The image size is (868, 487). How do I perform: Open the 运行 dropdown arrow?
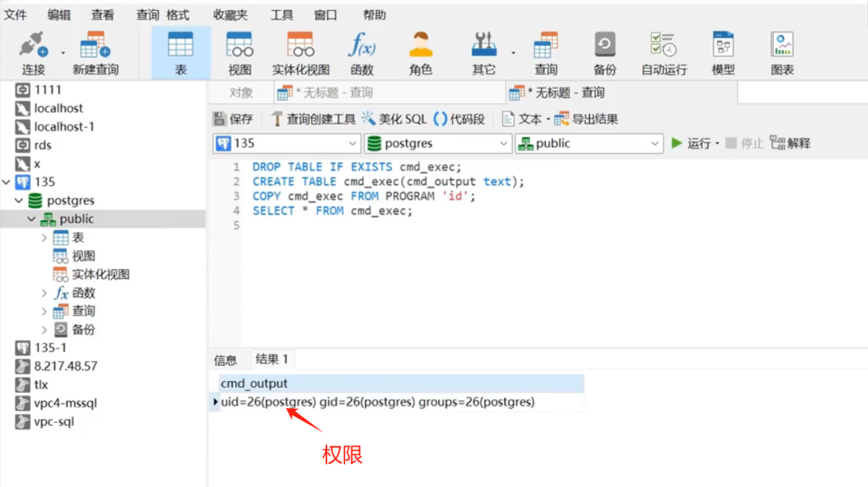point(717,143)
